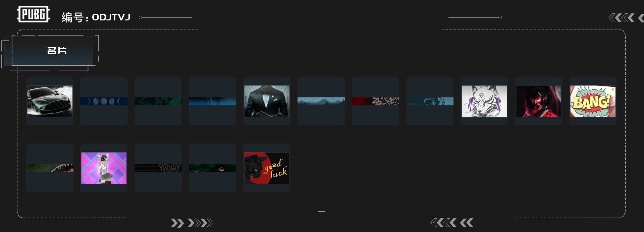644x232 pixels.
Task: Select the shark teeth banner nameplate
Action: [50, 168]
